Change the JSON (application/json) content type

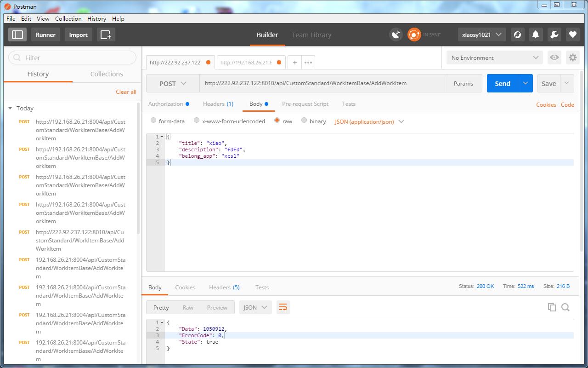point(369,121)
